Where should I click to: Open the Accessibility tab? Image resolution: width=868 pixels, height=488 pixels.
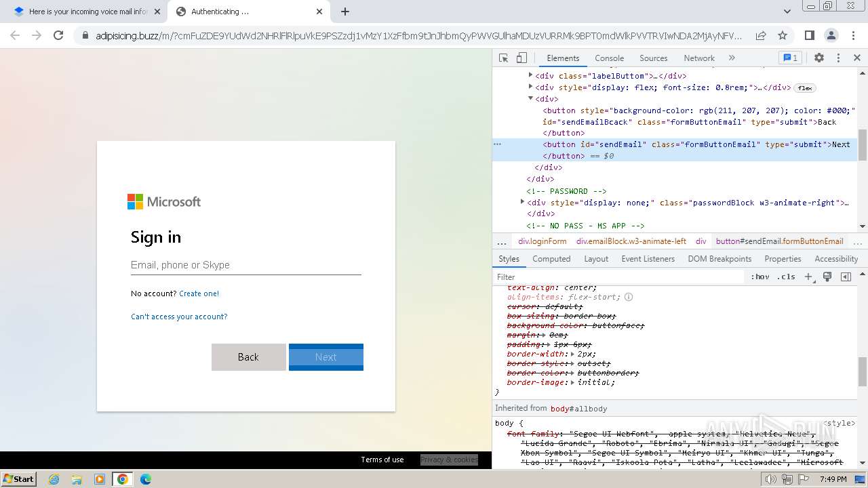click(x=836, y=259)
